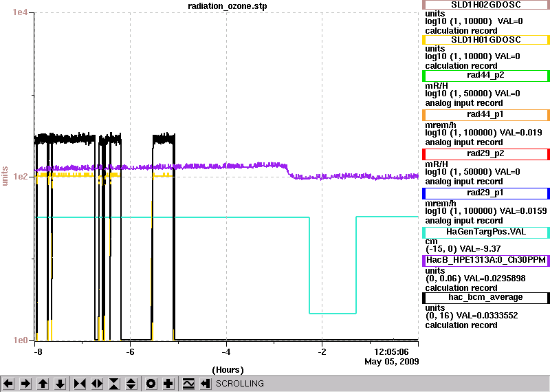This screenshot has height=392, width=550.
Task: Click the vertical zoom-in hourglass icon
Action: (x=114, y=384)
